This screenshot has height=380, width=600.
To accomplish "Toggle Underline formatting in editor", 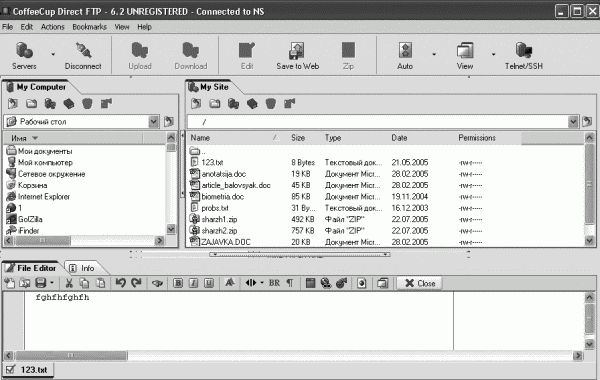I will click(209, 283).
